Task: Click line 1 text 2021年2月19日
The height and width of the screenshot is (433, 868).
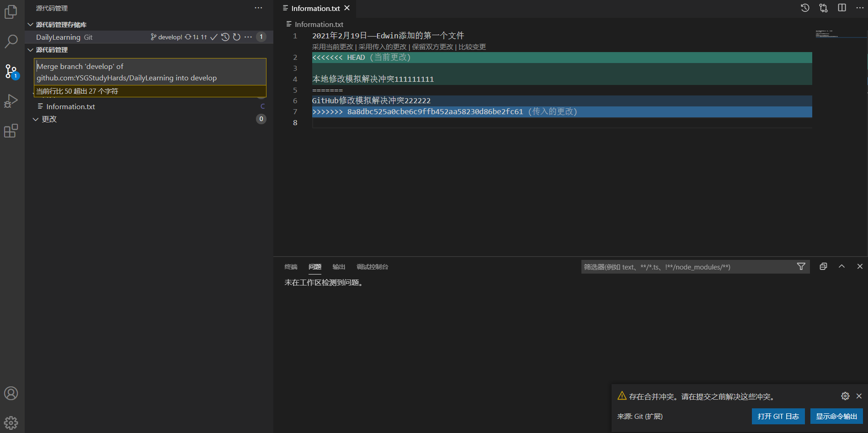Action: [340, 36]
